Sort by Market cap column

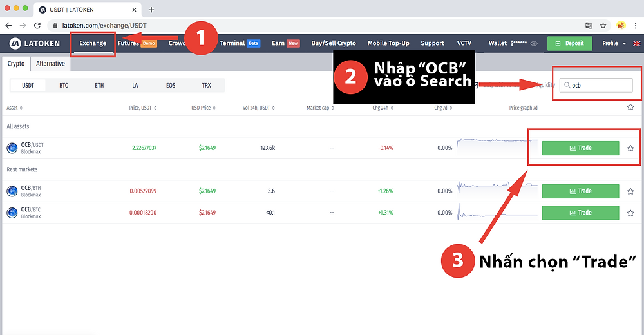320,108
